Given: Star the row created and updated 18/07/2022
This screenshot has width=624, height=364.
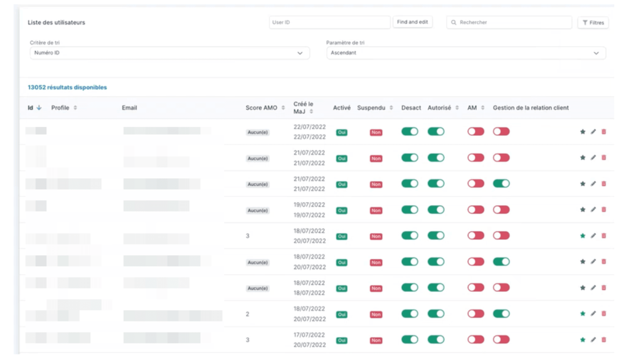Looking at the screenshot, I should [583, 288].
